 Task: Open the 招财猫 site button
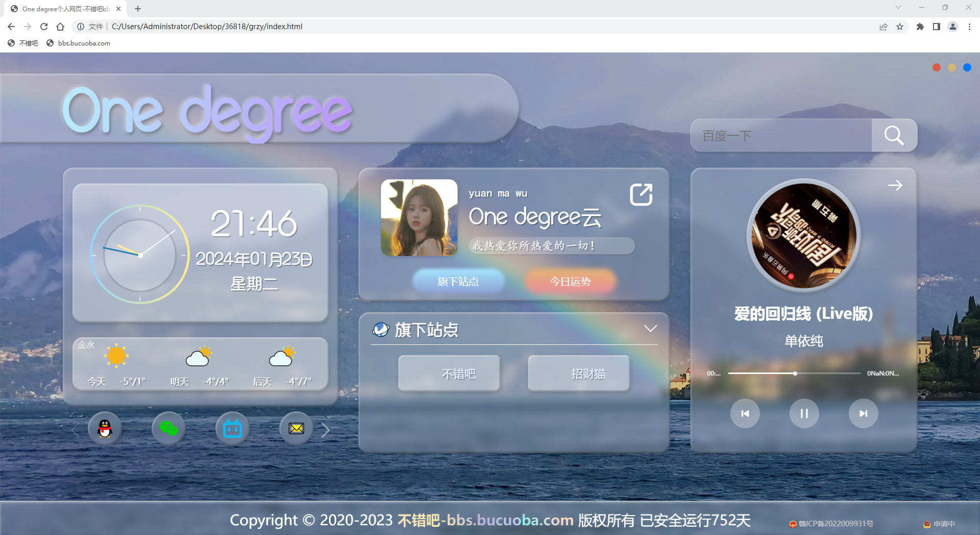tap(579, 374)
